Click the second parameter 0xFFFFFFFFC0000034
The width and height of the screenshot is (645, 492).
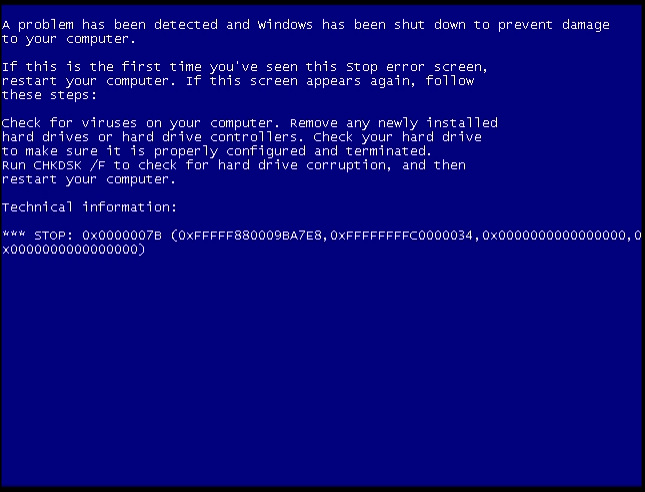(x=401, y=235)
